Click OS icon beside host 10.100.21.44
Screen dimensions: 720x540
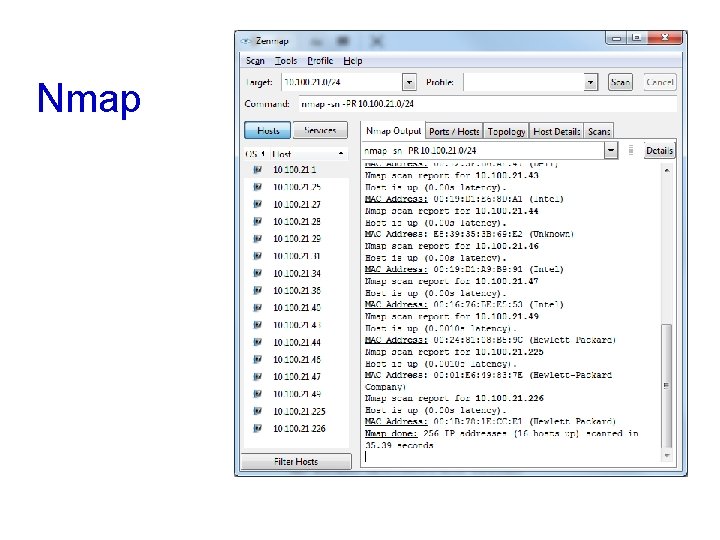258,342
